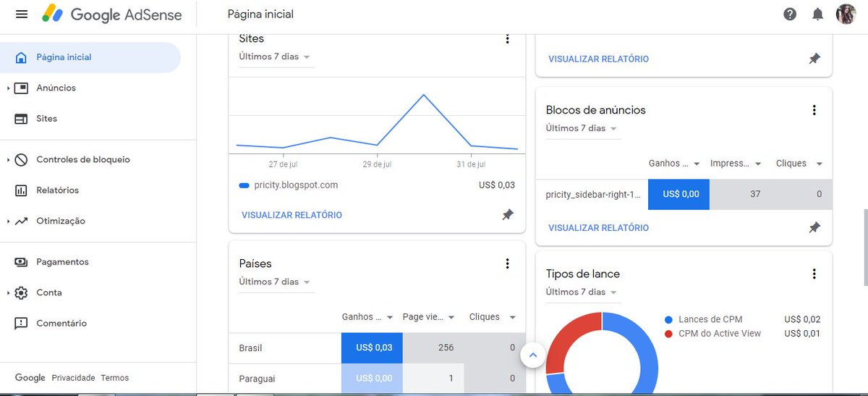Select the Brasil row
The image size is (868, 396).
coord(377,347)
